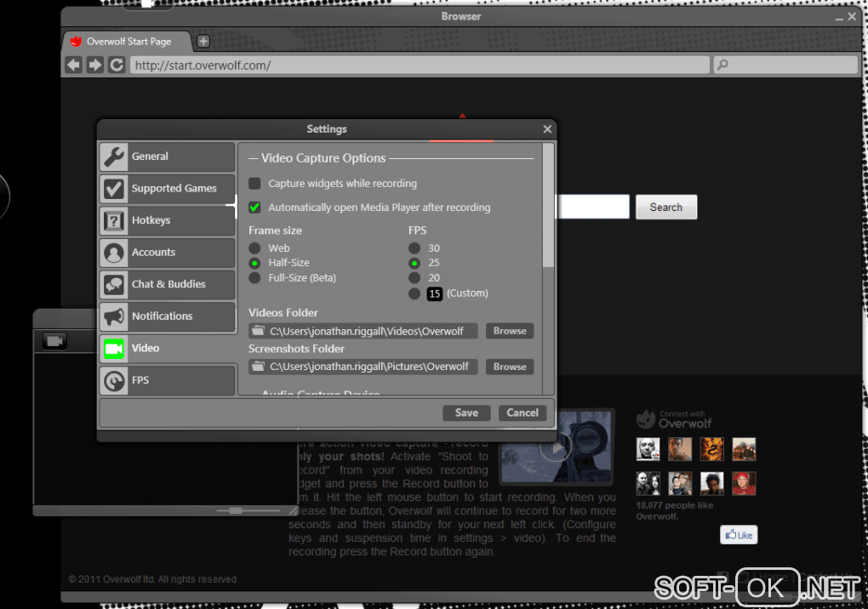868x609 pixels.
Task: Switch to Accounts settings tab
Action: point(167,253)
